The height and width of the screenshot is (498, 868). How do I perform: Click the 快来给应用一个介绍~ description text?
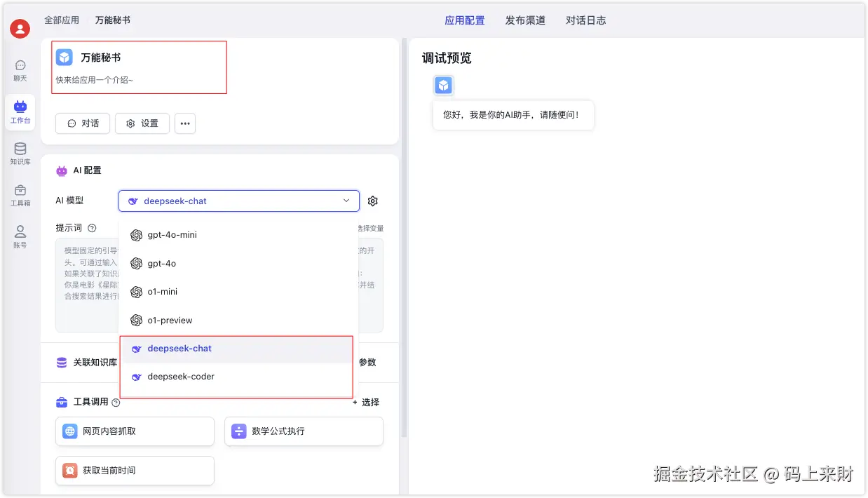pyautogui.click(x=95, y=80)
